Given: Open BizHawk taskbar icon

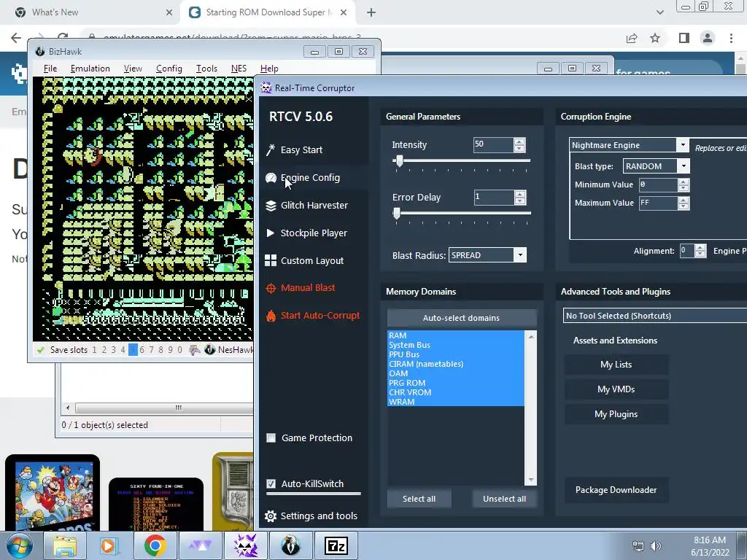Looking at the screenshot, I should [290, 545].
